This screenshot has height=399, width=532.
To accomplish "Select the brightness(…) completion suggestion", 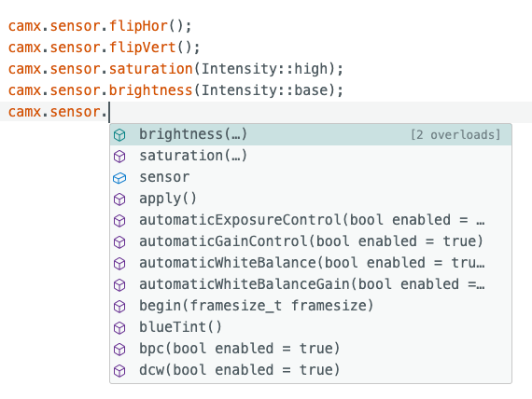I will tap(311, 134).
